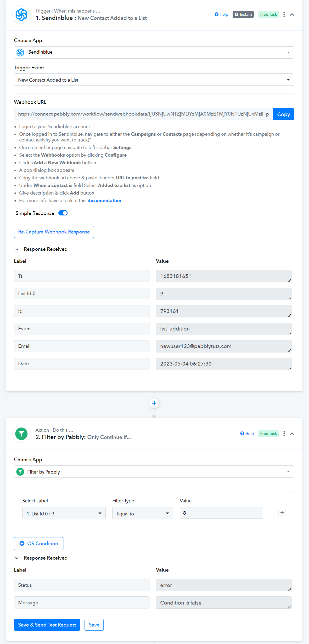This screenshot has height=644, width=309.
Task: Click the green Filter by Pabbly icon
Action: pos(21,434)
